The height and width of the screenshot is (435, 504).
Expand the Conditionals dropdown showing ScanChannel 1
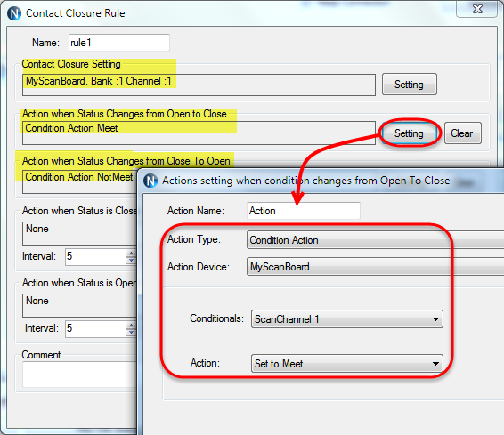(x=346, y=319)
